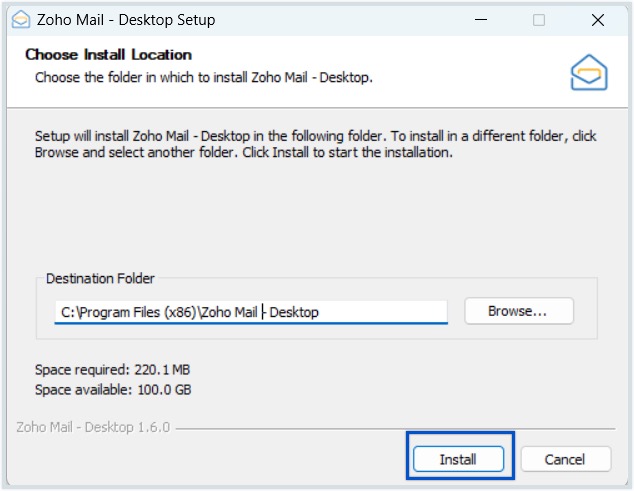Click the "Zoho Mail - Desktop 1.6.0" version label
Viewport: 634px width, 491px height.
(93, 427)
